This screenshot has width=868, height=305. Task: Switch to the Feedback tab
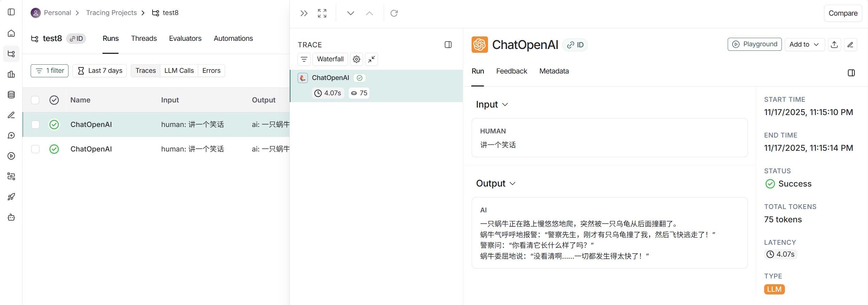(x=511, y=71)
